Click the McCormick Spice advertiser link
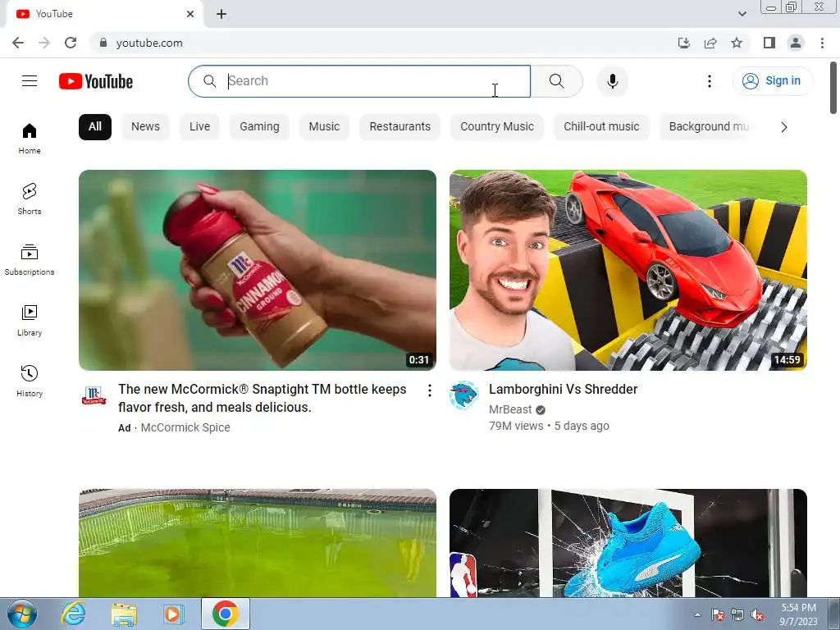 pyautogui.click(x=185, y=427)
